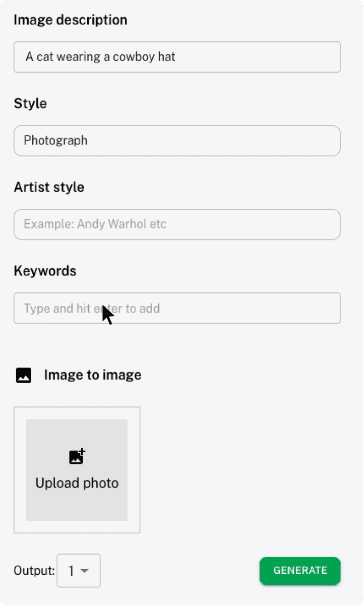Click the Output label beside the dropdown
The width and height of the screenshot is (364, 606).
click(33, 571)
